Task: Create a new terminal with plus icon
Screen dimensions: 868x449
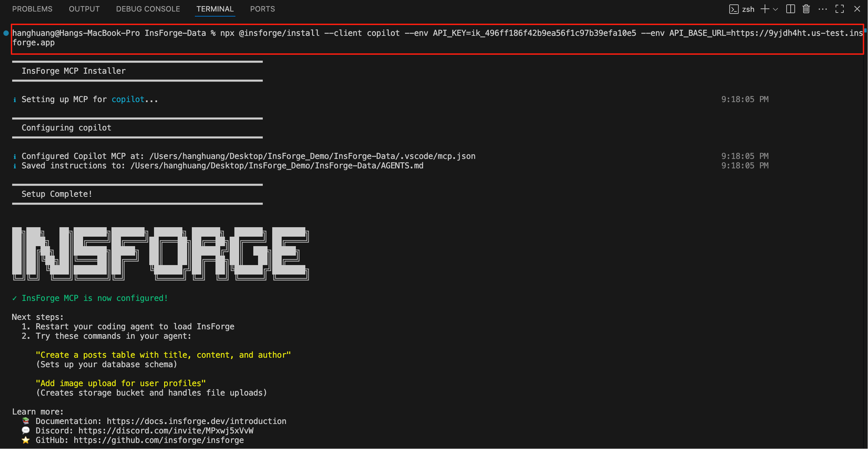Action: 765,9
